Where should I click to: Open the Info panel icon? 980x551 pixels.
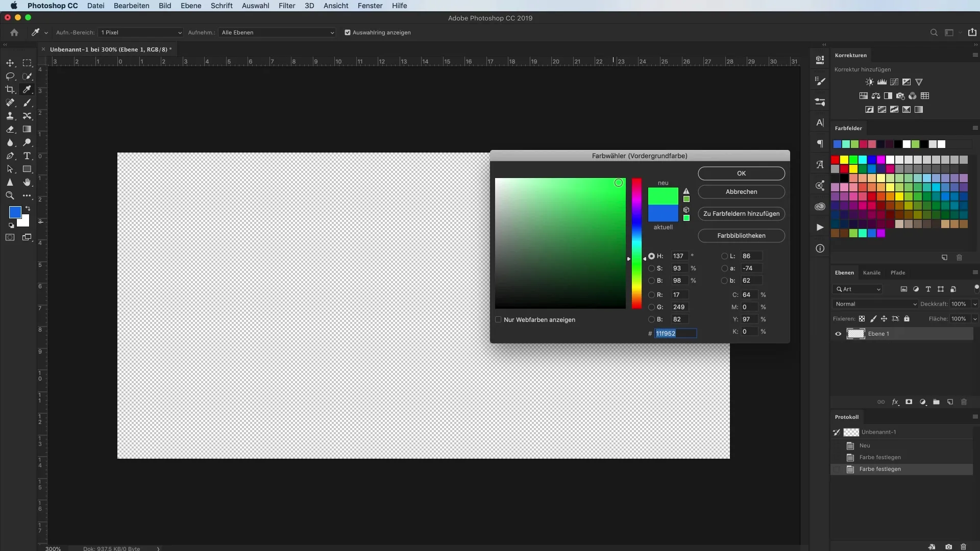coord(820,248)
